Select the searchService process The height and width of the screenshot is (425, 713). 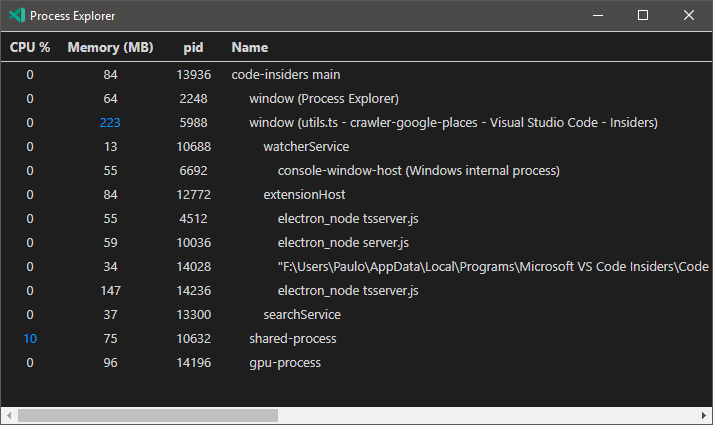coord(356,315)
